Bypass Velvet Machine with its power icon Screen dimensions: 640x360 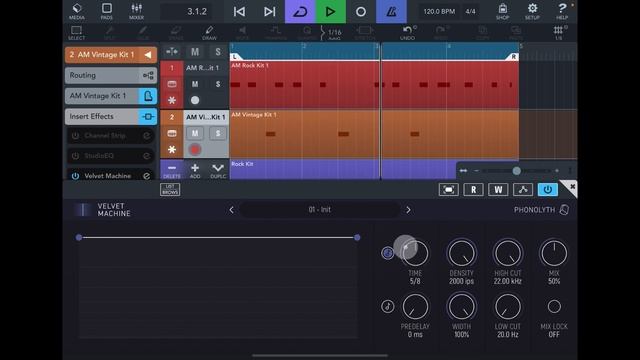[x=76, y=176]
